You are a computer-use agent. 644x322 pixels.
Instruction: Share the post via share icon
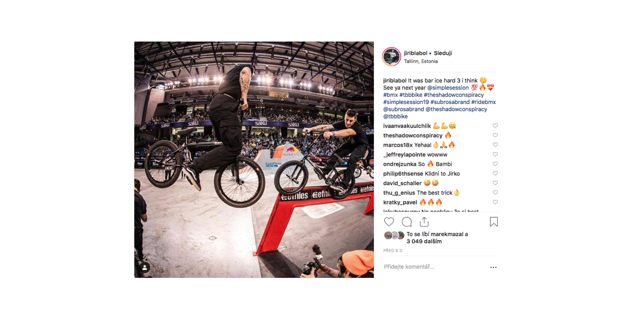click(424, 222)
